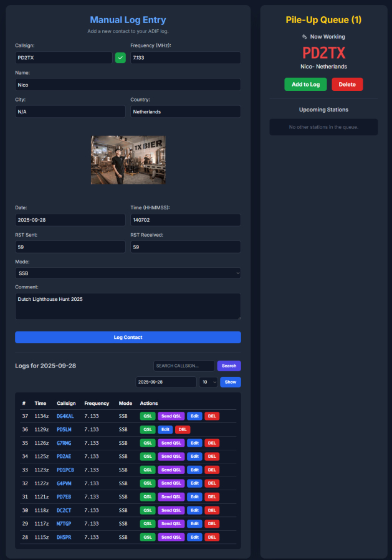Click Add to Log for PD2TX
The image size is (392, 560).
(x=305, y=85)
